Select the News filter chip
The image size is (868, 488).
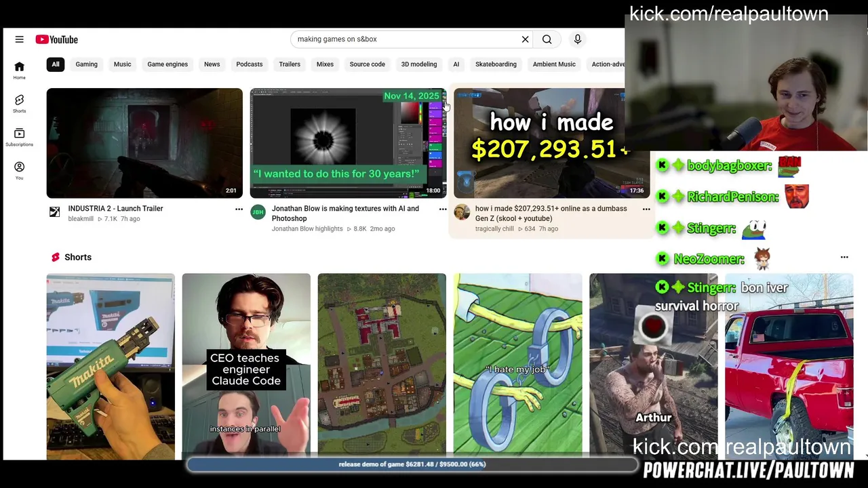pyautogui.click(x=212, y=64)
